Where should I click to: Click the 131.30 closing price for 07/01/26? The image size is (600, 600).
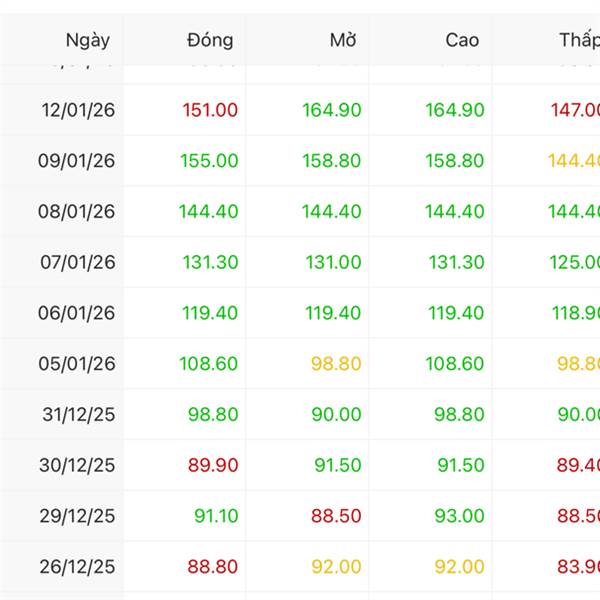[x=210, y=262]
